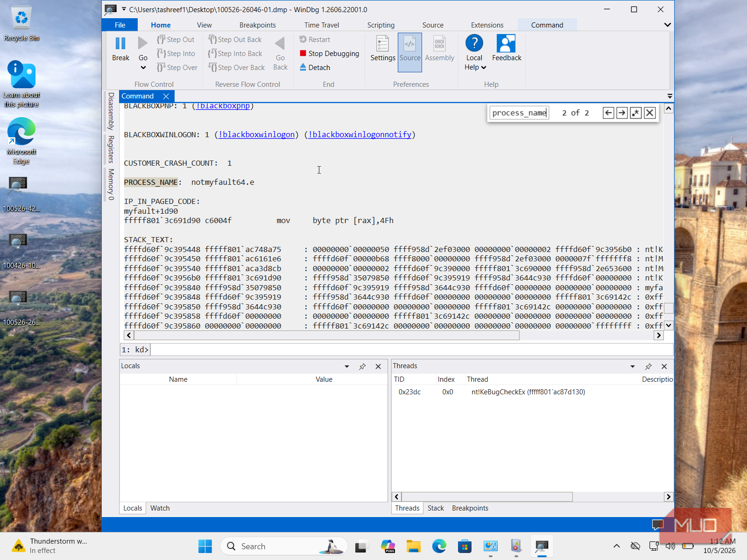The image size is (747, 560).
Task: Switch to the Stack tab
Action: (x=436, y=508)
